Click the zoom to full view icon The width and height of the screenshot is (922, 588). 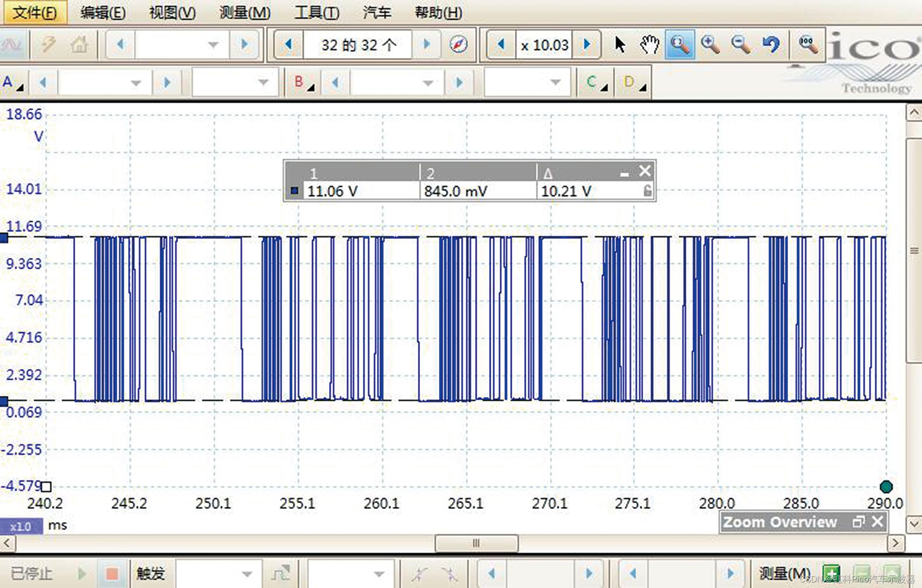808,45
